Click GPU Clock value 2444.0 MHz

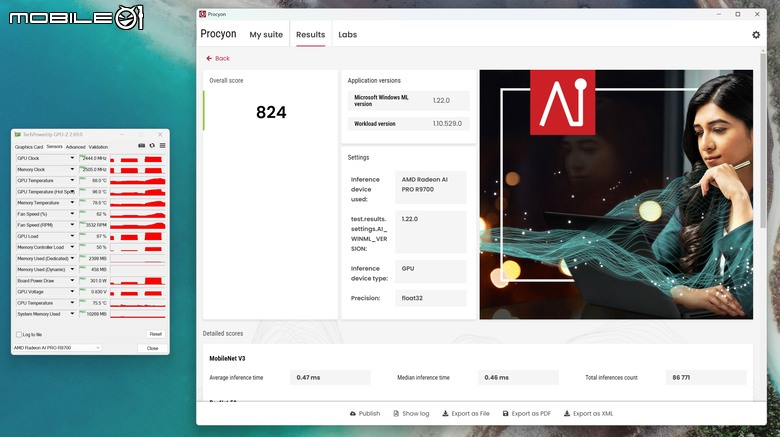(x=94, y=158)
